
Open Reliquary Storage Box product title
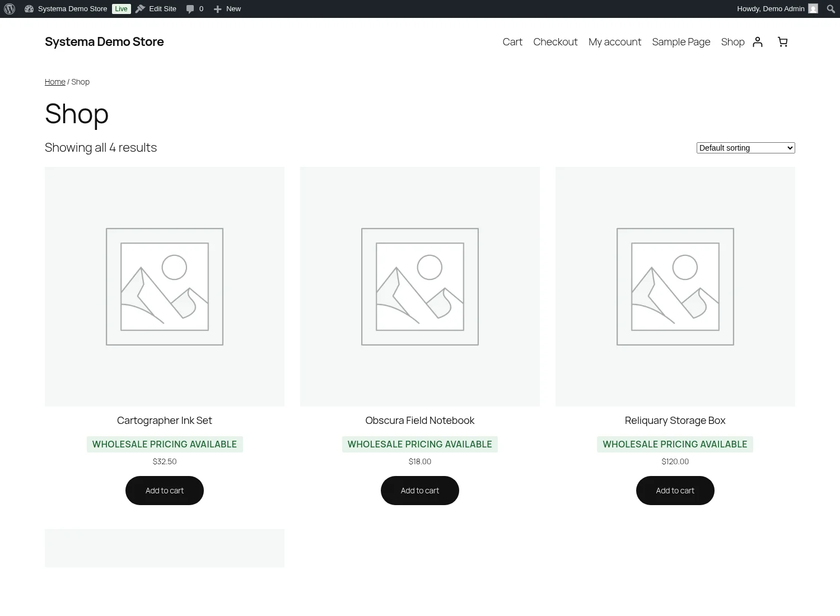coord(675,421)
